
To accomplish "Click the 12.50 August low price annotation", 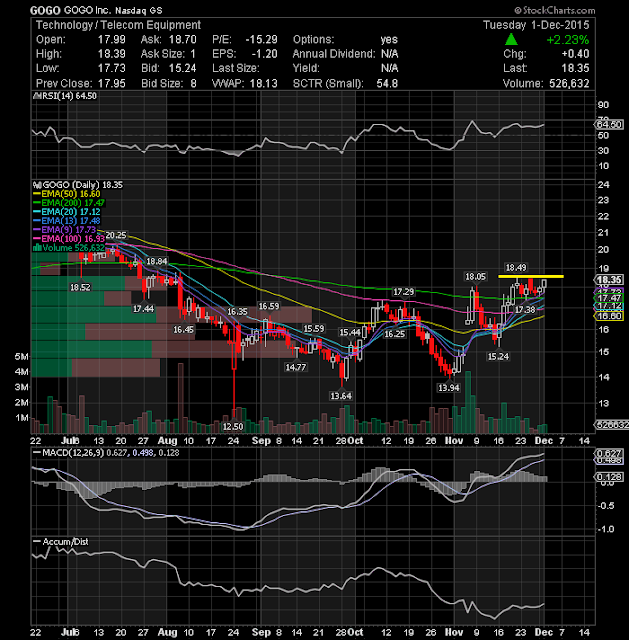I will pos(233,427).
